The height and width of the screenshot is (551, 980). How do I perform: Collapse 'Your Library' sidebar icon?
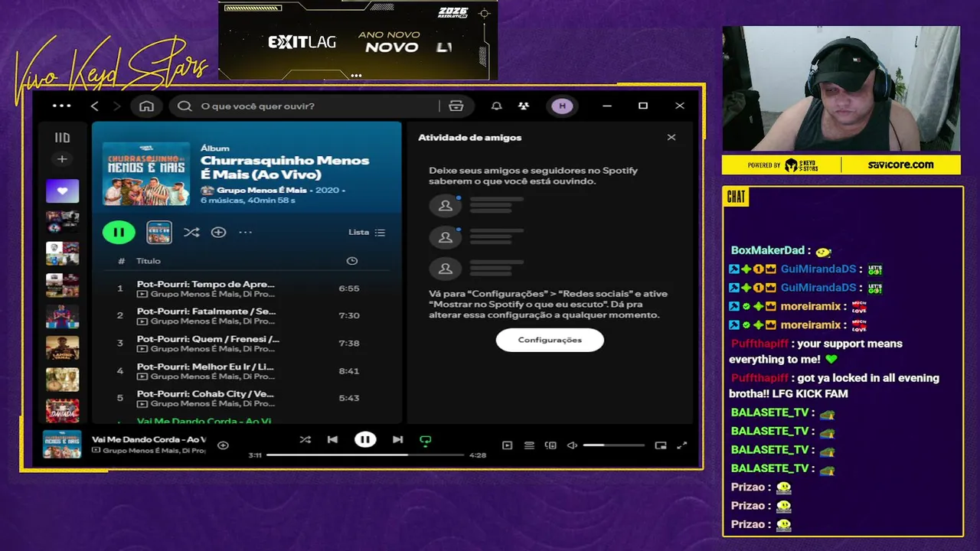coord(62,138)
